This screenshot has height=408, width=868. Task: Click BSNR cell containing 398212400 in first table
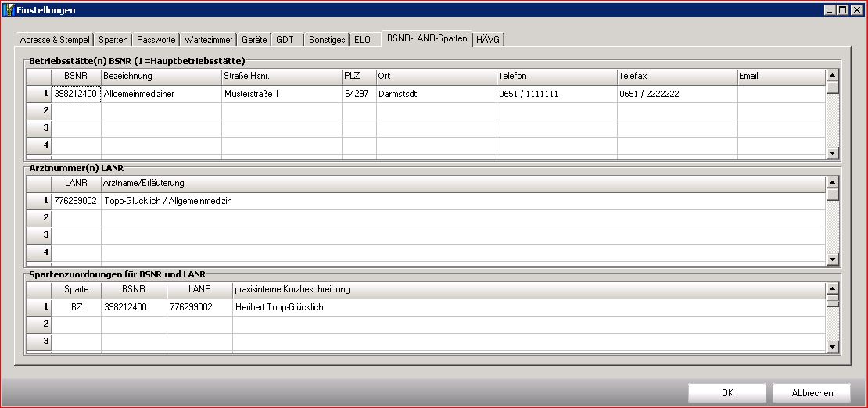tap(76, 94)
